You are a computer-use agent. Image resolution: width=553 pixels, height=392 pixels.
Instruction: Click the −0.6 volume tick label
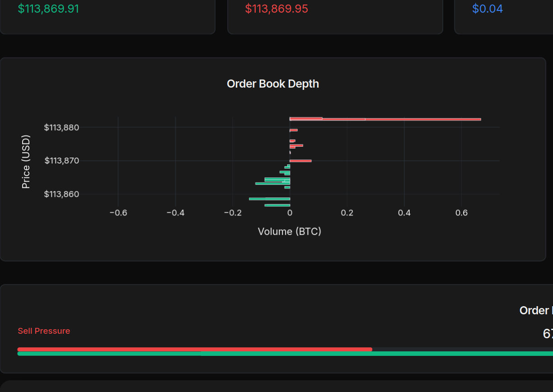click(x=118, y=213)
